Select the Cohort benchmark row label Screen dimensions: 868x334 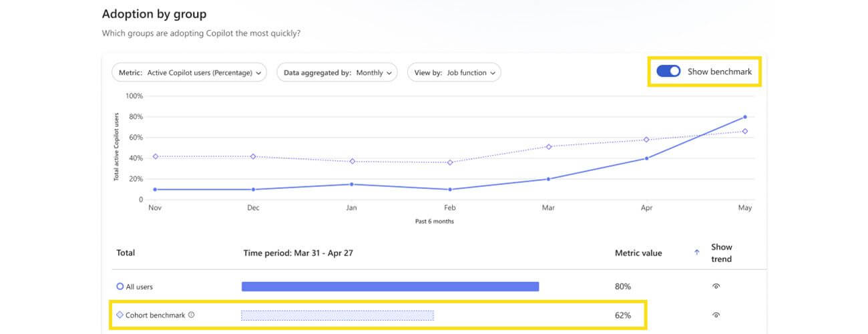155,315
